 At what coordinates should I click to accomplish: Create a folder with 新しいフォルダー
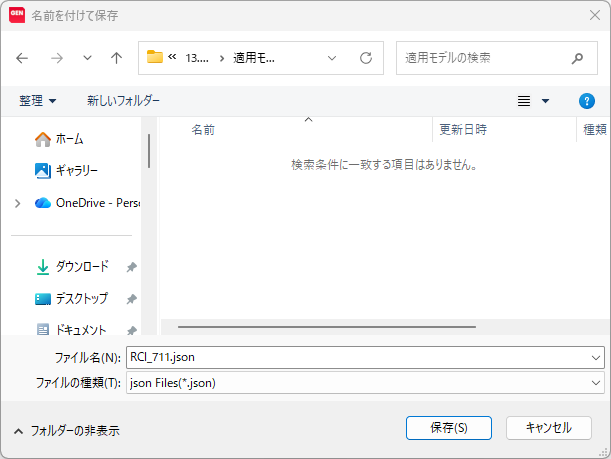(123, 101)
